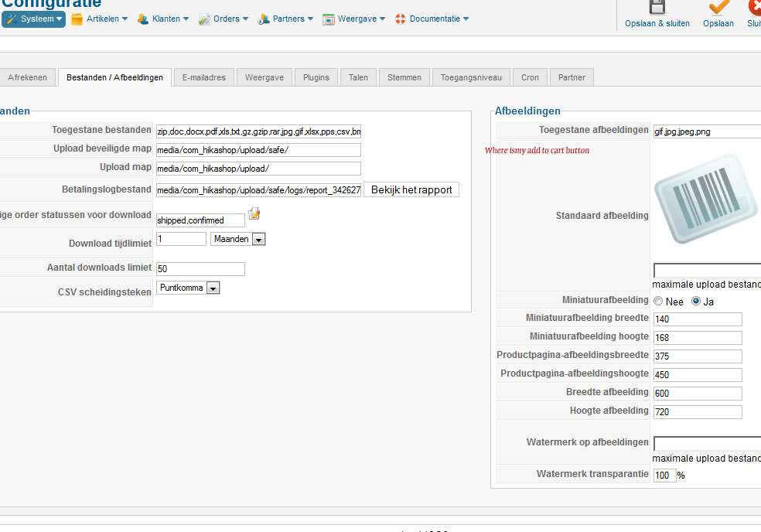The height and width of the screenshot is (532, 761).
Task: Click the Productpagina-afbeeldingshoogte field
Action: [698, 375]
